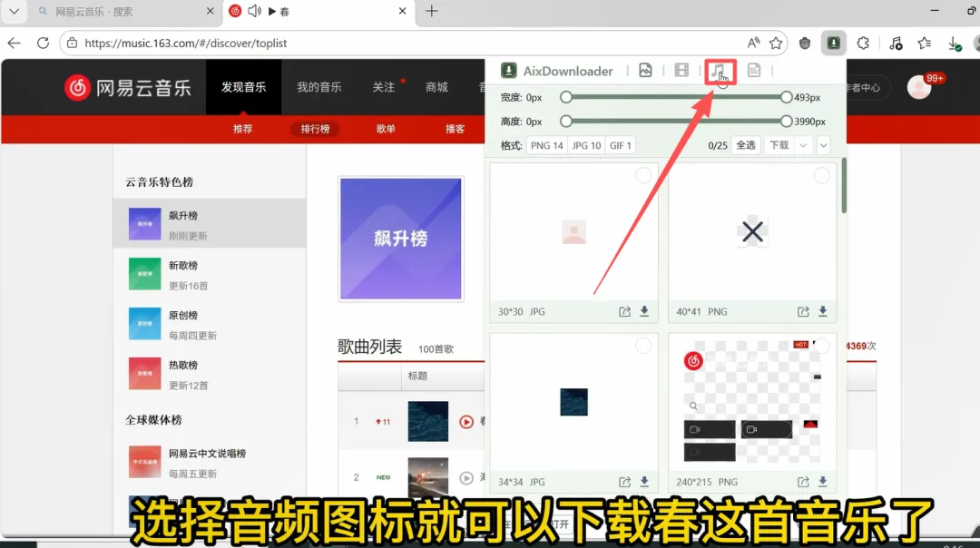Image resolution: width=980 pixels, height=548 pixels.
Task: Click the 下载 download button
Action: [x=779, y=145]
